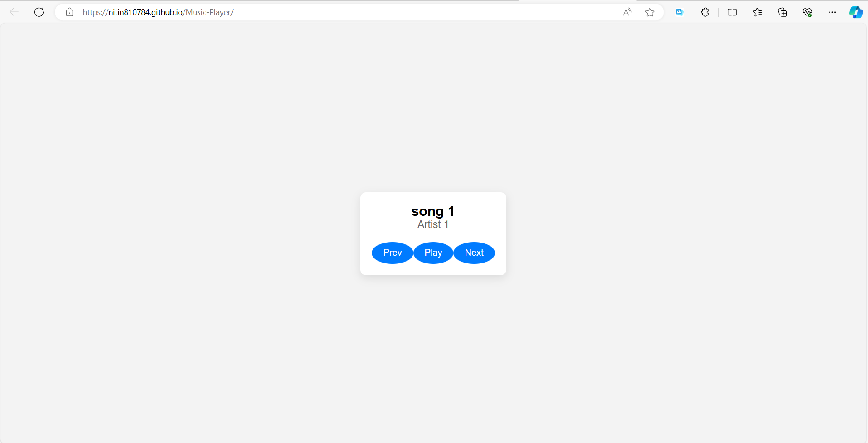This screenshot has height=443, width=868.
Task: Start playback with the Play button
Action: [433, 253]
